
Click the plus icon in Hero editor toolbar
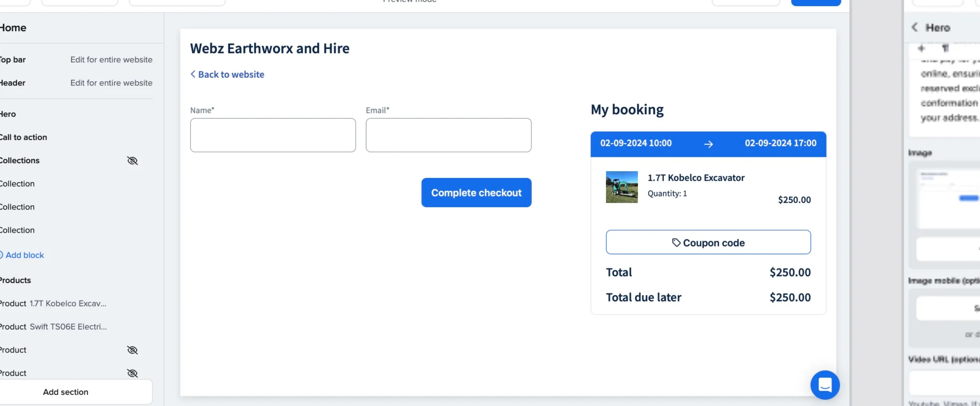(921, 48)
